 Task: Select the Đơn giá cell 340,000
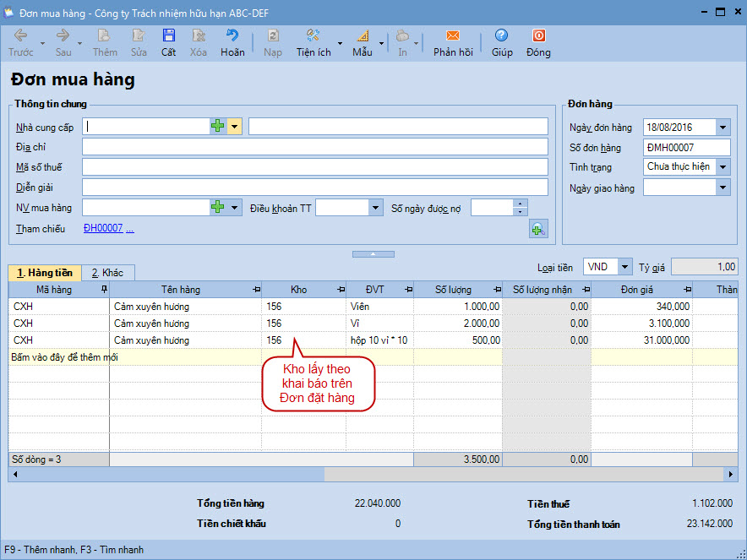tap(641, 307)
